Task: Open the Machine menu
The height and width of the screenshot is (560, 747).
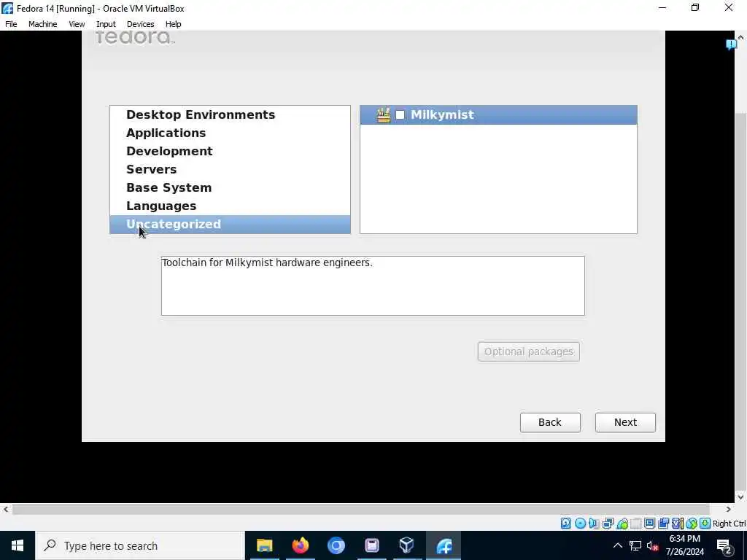Action: [43, 24]
